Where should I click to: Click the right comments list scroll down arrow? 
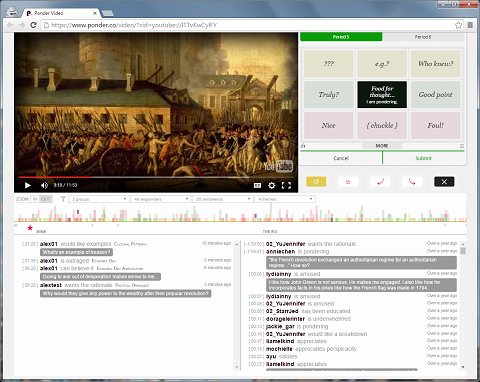[x=463, y=367]
